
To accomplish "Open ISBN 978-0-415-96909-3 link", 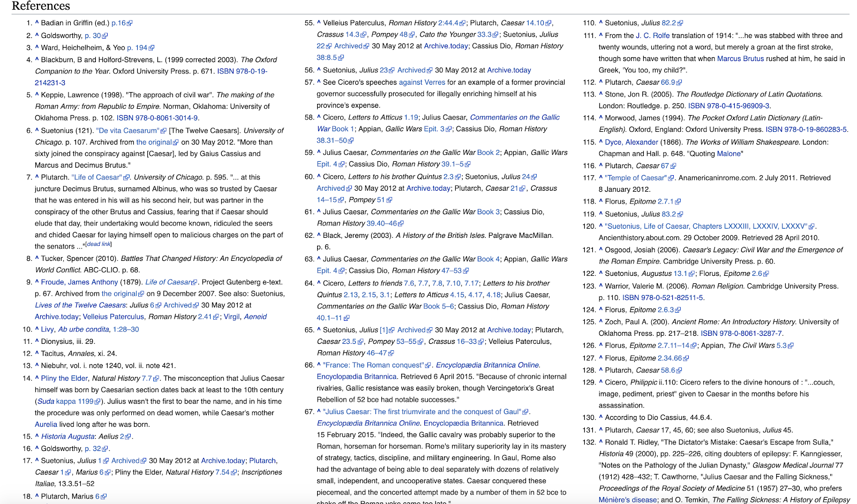I will tap(728, 106).
